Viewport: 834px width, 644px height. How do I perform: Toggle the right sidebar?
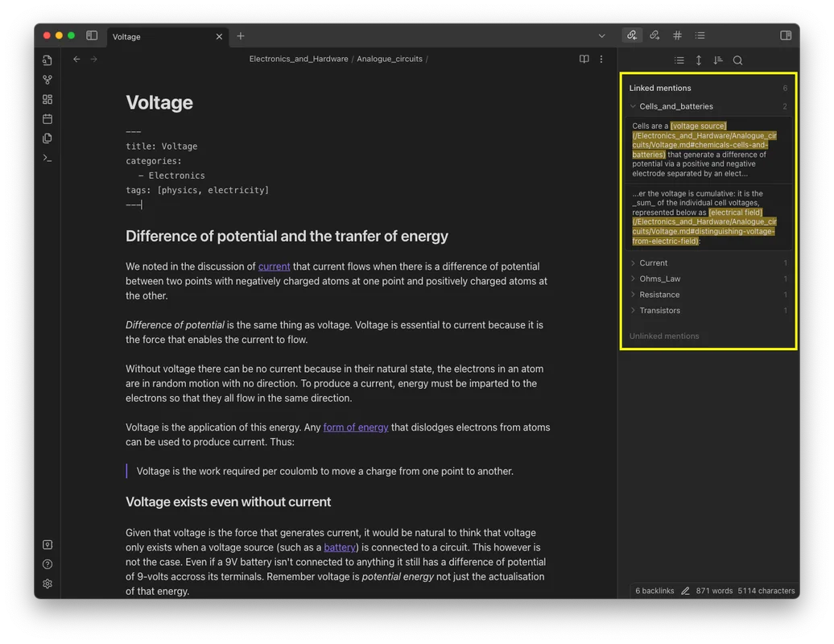coord(786,35)
